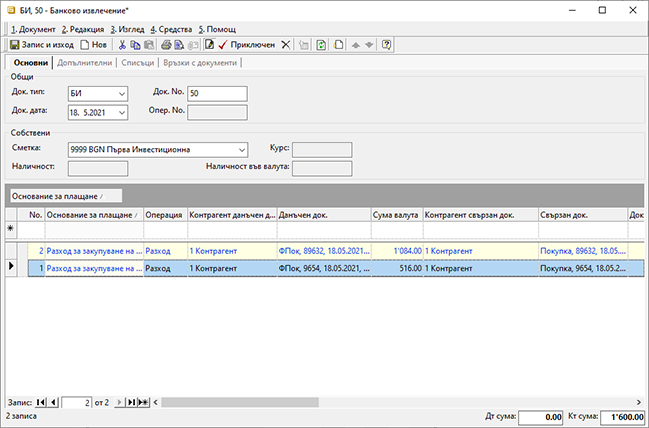Image resolution: width=649 pixels, height=428 pixels.
Task: Switch to the Основни tab
Action: 31,63
